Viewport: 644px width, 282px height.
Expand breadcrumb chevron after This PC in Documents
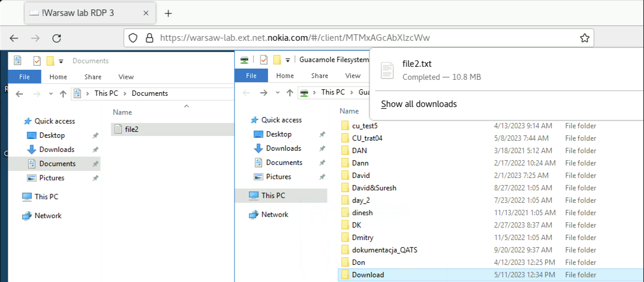pyautogui.click(x=125, y=93)
